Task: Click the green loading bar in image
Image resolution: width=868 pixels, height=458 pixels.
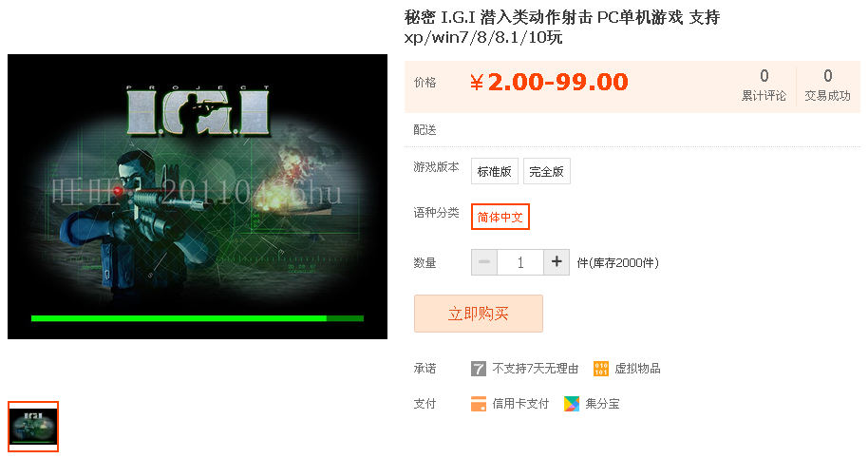Action: [198, 318]
